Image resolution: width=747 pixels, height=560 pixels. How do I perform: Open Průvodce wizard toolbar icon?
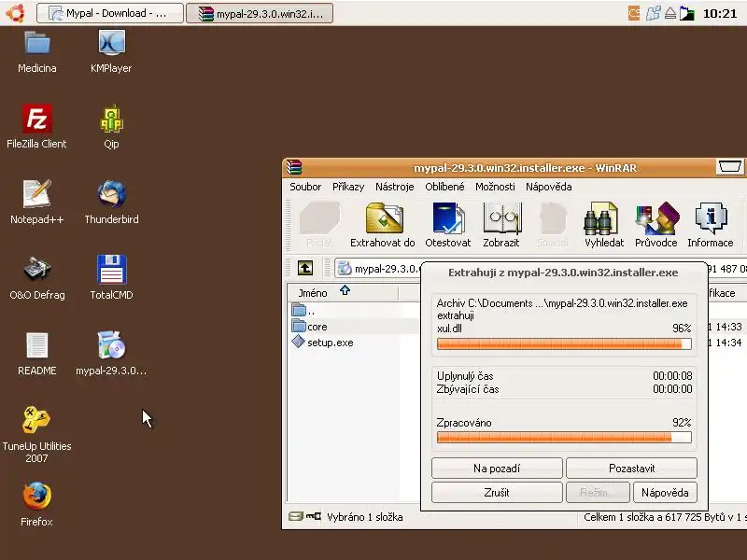click(656, 225)
